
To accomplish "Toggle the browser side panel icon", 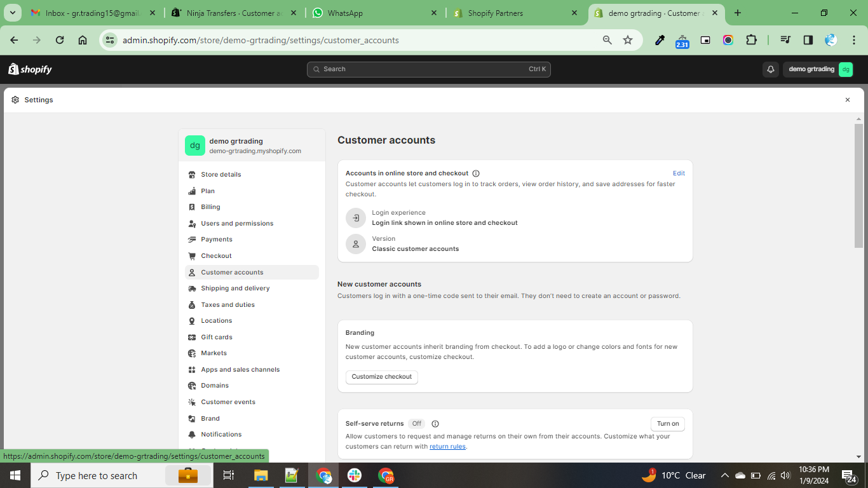I will (x=808, y=40).
